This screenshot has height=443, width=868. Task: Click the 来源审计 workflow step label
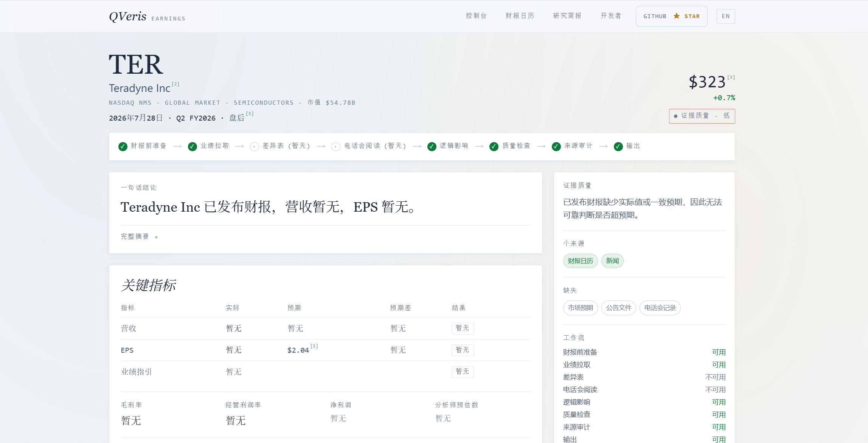coord(578,146)
